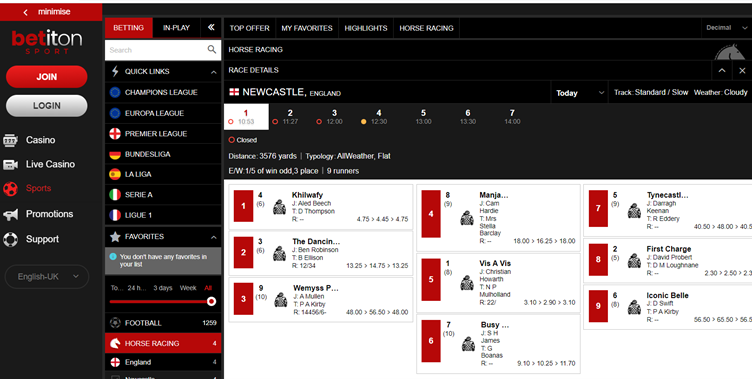Click the Ligue 1 France flag
The height and width of the screenshot is (379, 752).
[x=115, y=215]
